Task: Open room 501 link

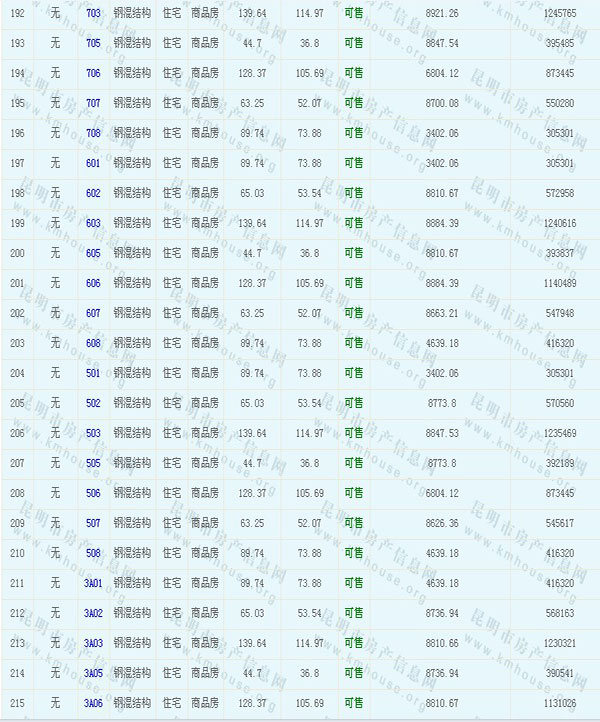Action: pyautogui.click(x=93, y=373)
